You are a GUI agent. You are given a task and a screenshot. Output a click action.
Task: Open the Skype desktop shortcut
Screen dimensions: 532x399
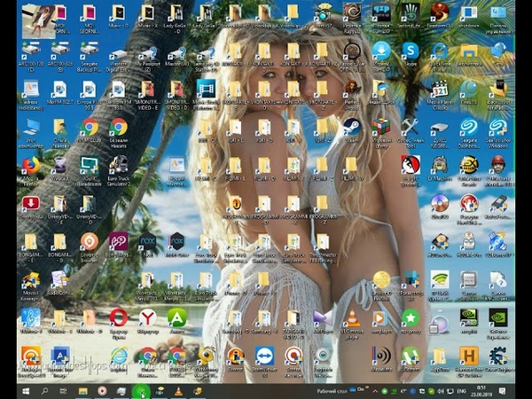[411, 50]
